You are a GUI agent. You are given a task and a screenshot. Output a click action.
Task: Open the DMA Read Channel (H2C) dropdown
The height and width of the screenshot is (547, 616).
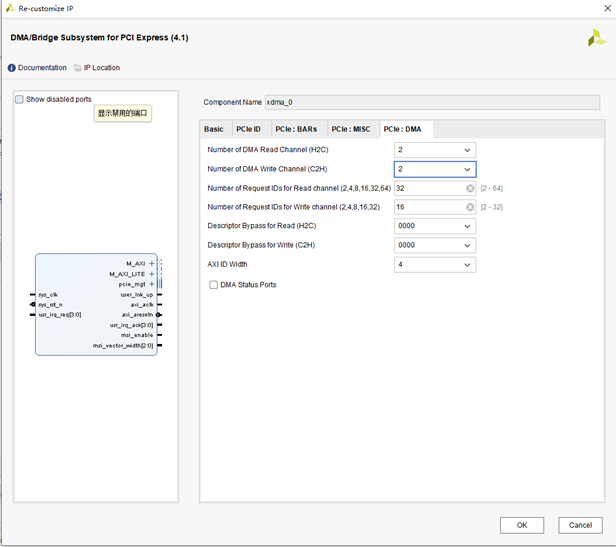(x=435, y=150)
